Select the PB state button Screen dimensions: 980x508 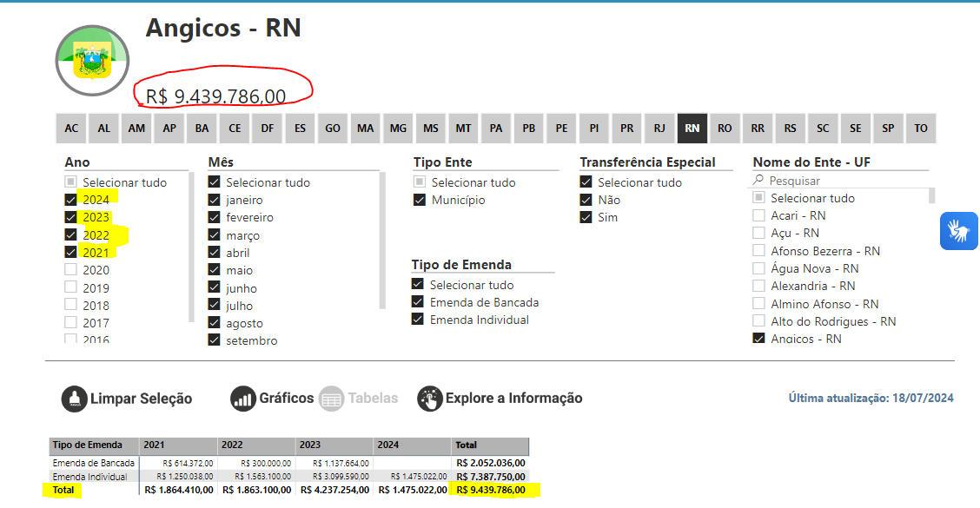pyautogui.click(x=529, y=129)
